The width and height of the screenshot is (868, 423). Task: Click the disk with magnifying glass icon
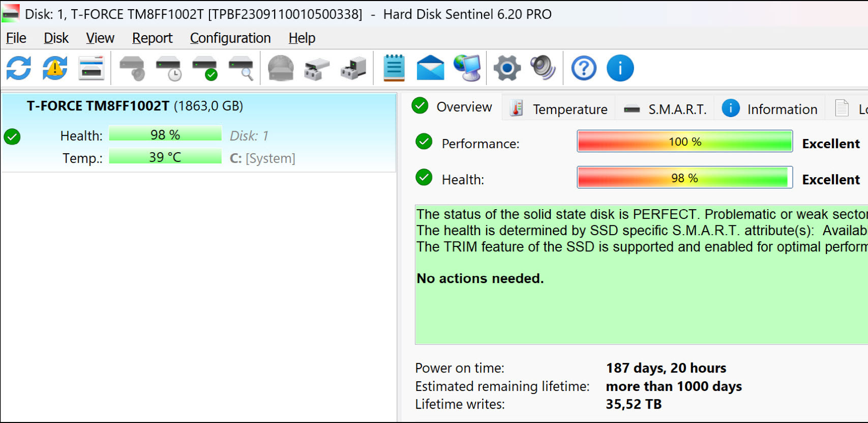pos(241,68)
